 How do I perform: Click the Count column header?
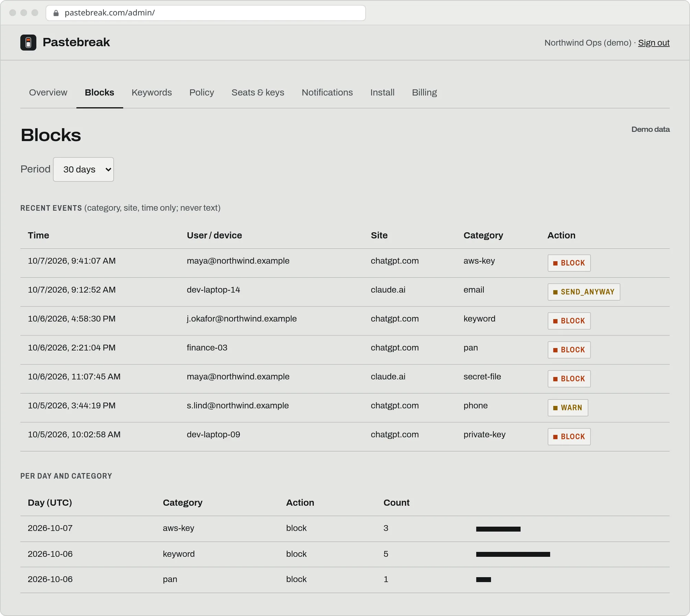point(396,503)
